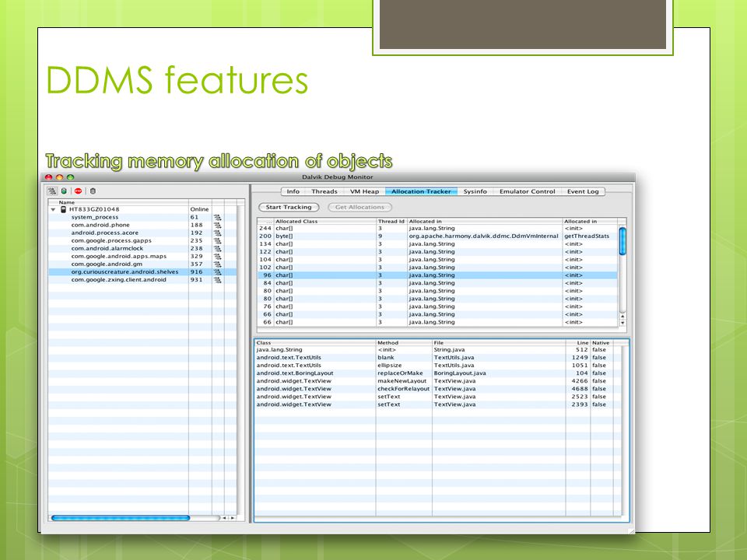Click the device list horizontal scrollbar thumb
Screen dimensions: 747x560
[x=121, y=518]
